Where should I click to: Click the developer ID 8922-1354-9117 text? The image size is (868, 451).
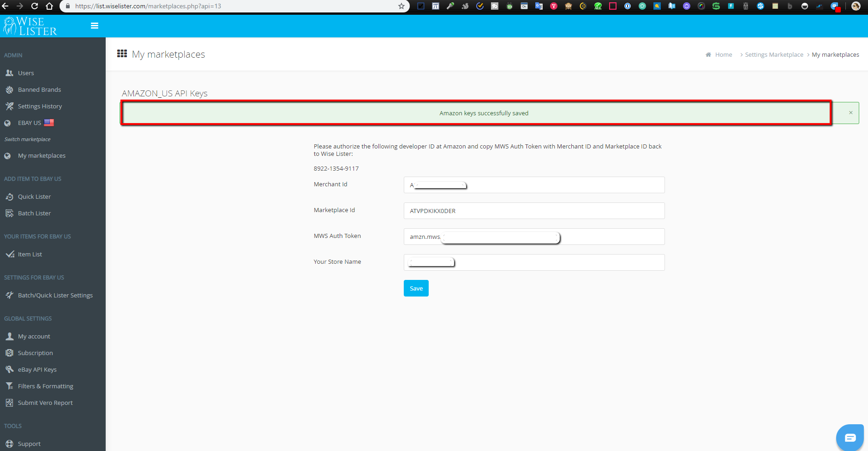coord(336,168)
